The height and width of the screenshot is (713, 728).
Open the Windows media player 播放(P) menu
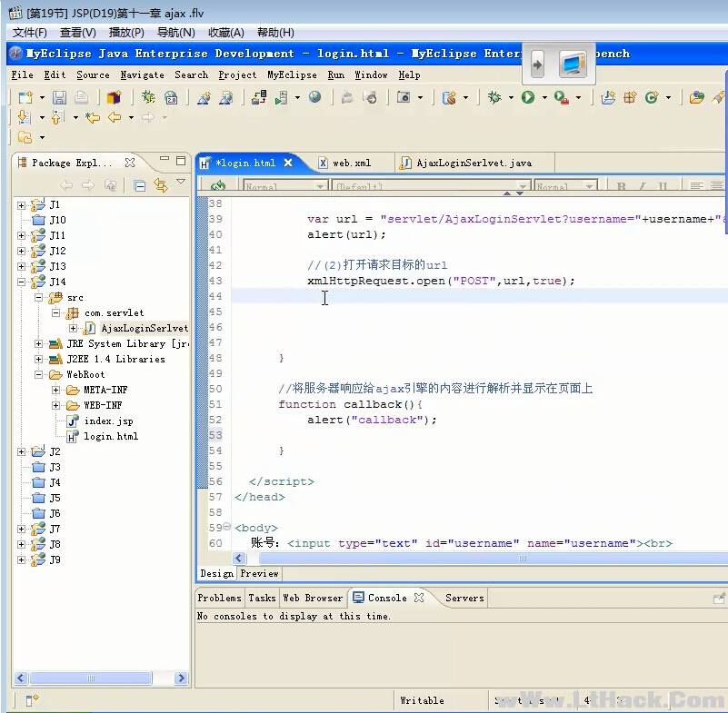[x=126, y=33]
